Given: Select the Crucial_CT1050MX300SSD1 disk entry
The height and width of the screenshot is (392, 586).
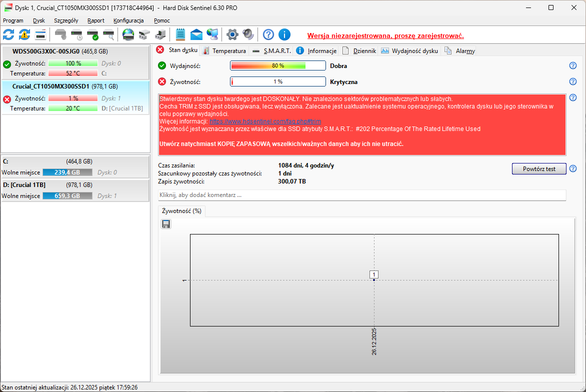Looking at the screenshot, I should 75,97.
